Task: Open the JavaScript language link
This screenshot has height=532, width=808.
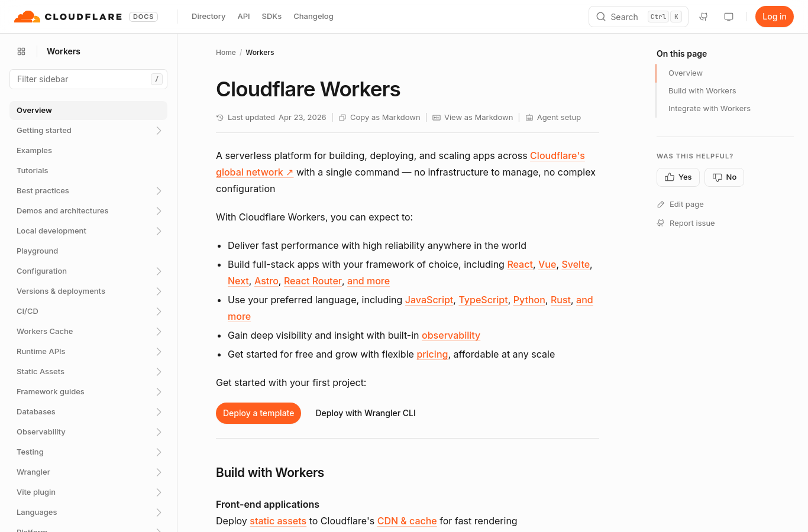Action: (429, 300)
